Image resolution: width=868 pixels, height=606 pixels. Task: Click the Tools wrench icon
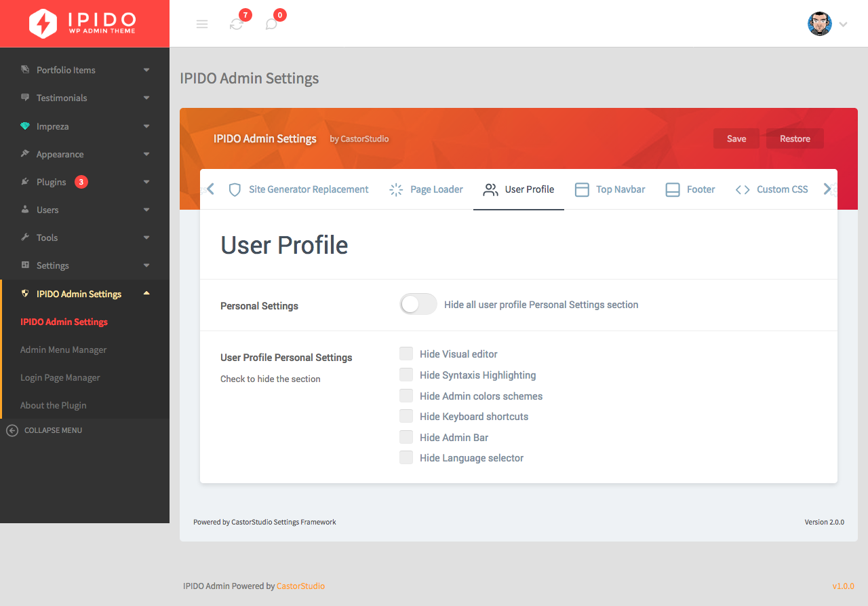[x=25, y=238]
